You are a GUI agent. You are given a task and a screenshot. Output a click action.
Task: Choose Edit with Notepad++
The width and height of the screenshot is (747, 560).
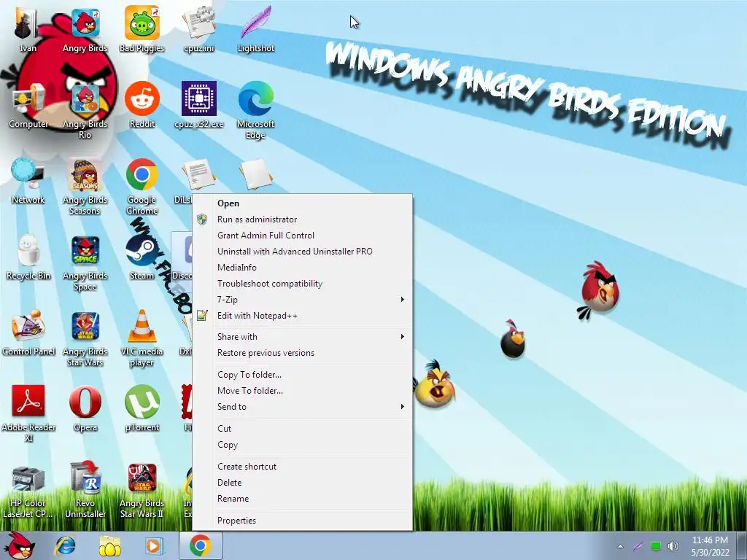(303, 316)
